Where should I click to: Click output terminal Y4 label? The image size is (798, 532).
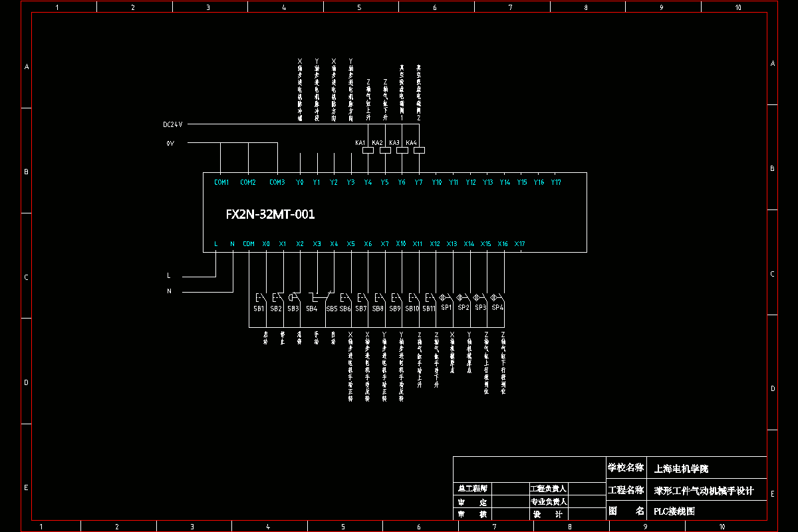click(x=368, y=182)
